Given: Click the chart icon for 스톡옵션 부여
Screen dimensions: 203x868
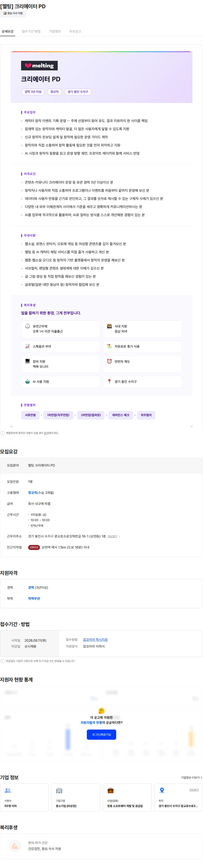Looking at the screenshot, I should [28, 346].
